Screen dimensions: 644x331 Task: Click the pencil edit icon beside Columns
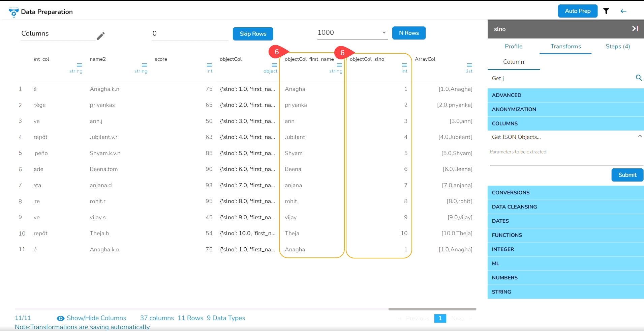tap(101, 36)
